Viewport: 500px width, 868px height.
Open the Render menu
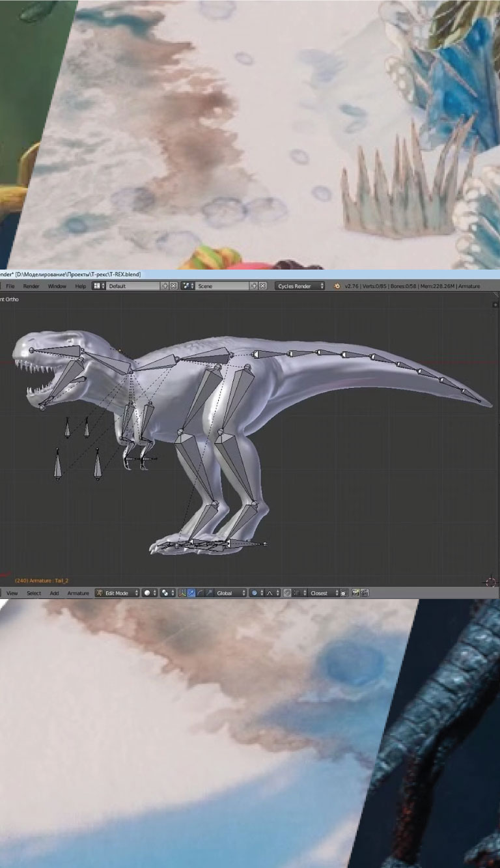tap(31, 286)
